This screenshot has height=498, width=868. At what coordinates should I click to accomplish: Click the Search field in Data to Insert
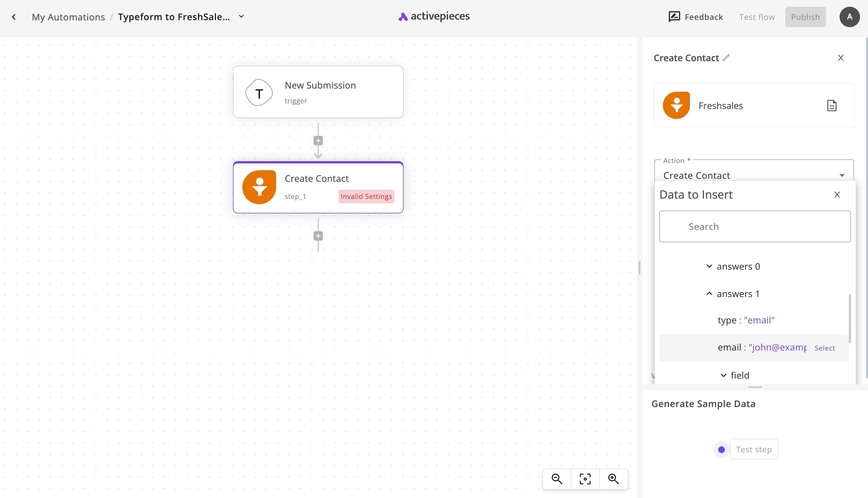[755, 227]
